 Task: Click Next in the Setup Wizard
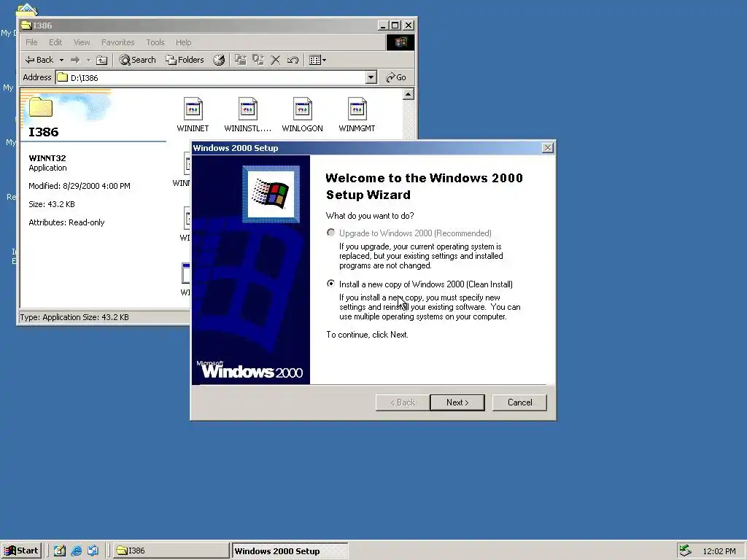click(x=457, y=402)
